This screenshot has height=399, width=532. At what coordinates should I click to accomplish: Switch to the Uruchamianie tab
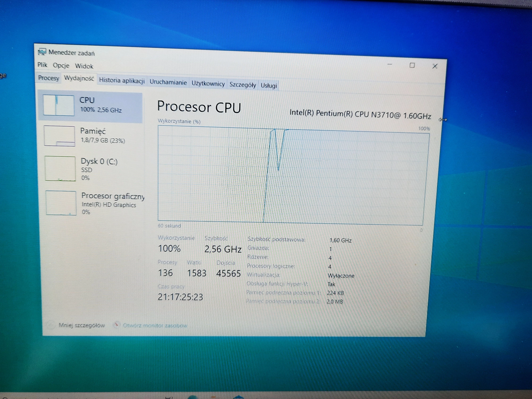[168, 82]
